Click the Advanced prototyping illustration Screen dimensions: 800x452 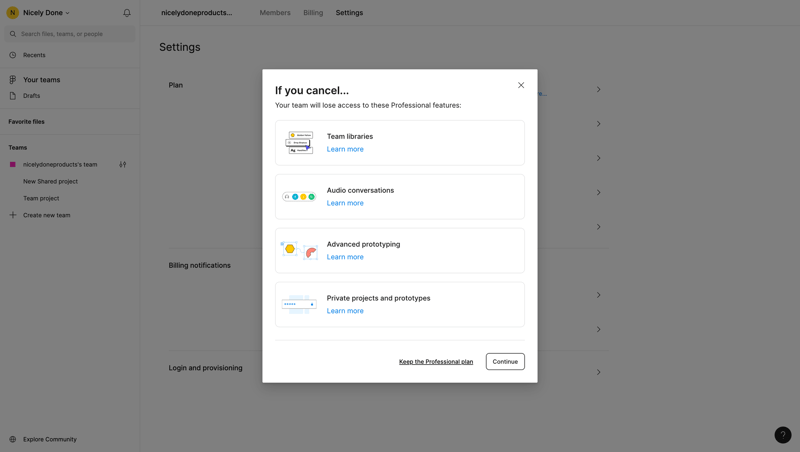coord(299,250)
